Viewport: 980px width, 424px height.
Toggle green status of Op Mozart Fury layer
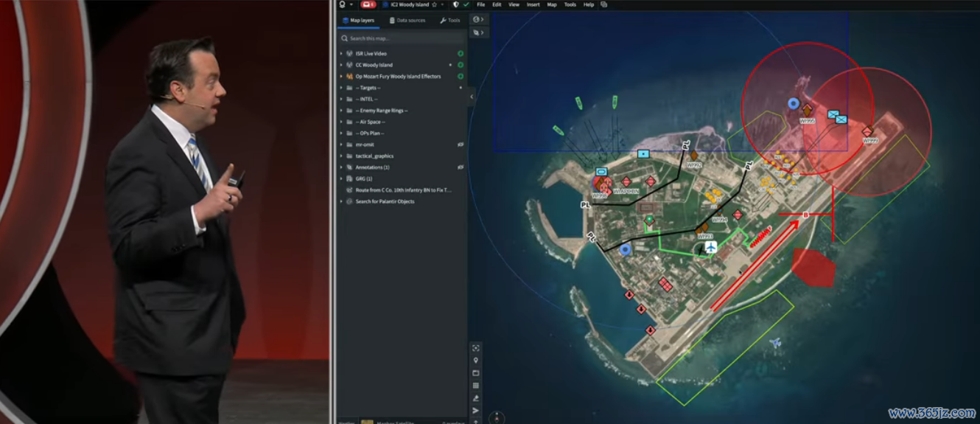461,77
